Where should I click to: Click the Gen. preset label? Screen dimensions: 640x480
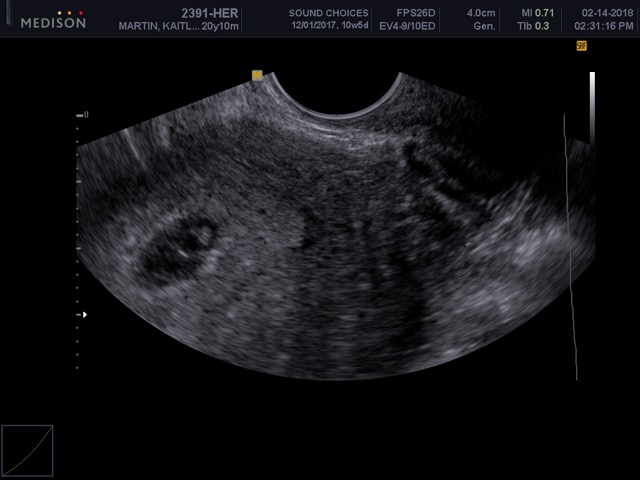(484, 26)
